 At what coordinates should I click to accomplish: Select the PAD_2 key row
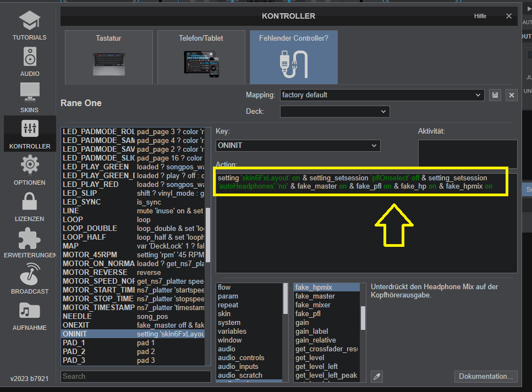(133, 352)
